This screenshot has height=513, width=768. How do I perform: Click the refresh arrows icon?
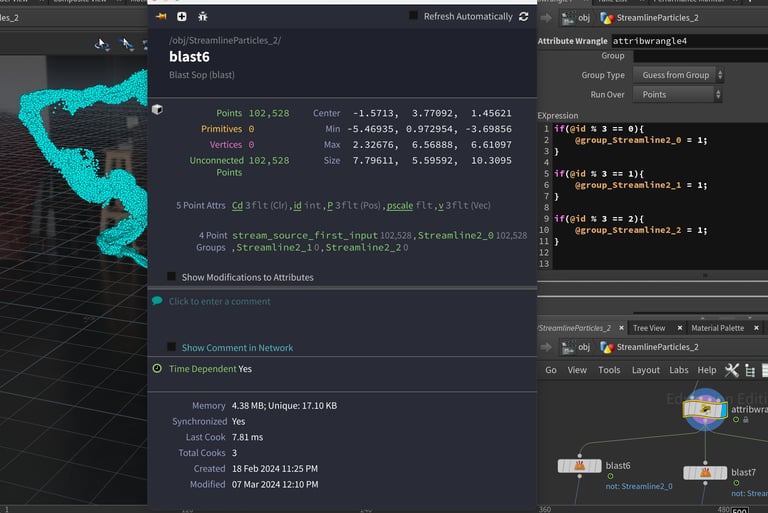524,17
